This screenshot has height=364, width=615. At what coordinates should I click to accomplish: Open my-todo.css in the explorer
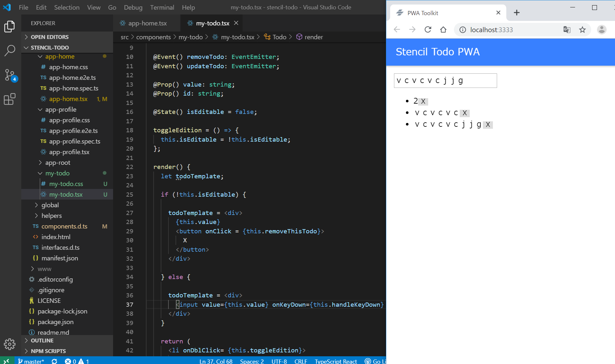click(66, 184)
